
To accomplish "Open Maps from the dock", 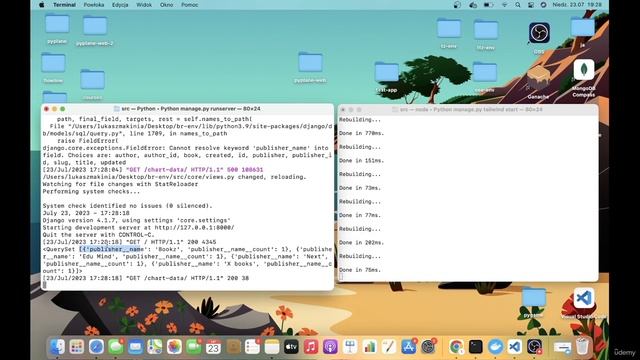I will point(155,347).
